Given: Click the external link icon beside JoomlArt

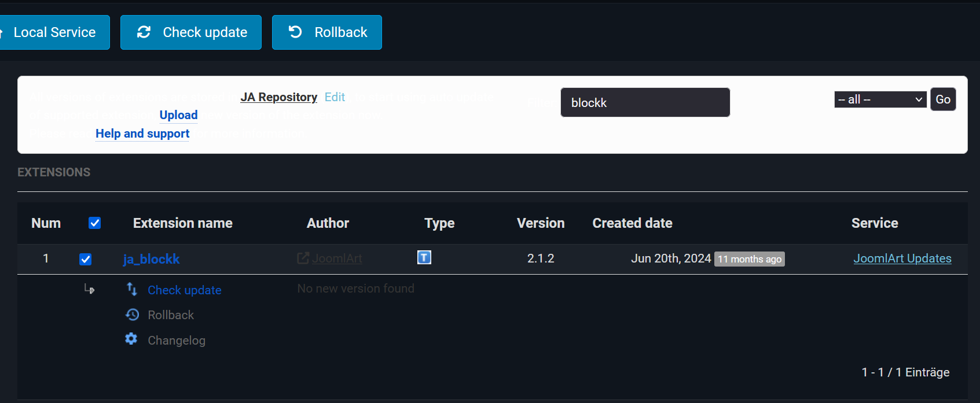Looking at the screenshot, I should (x=303, y=258).
